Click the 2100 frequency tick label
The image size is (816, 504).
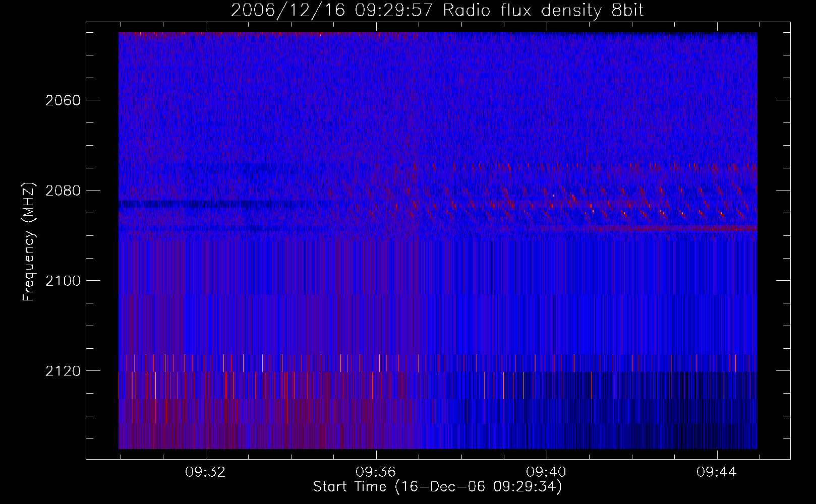point(63,281)
